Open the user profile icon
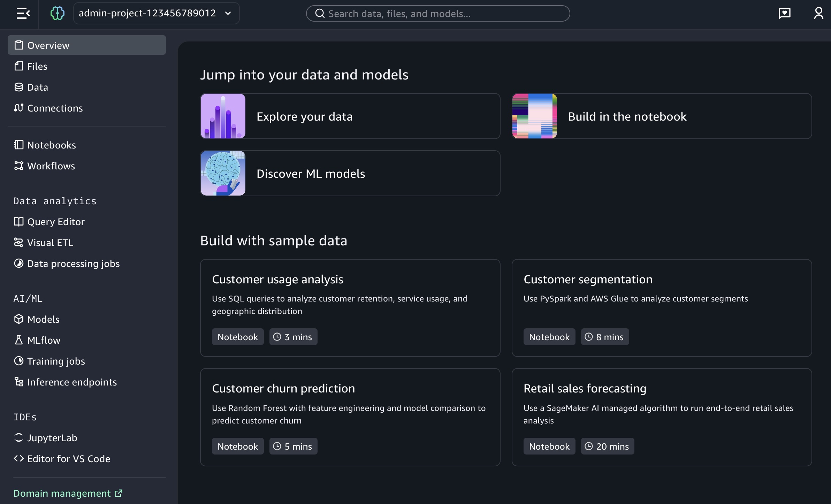This screenshot has width=831, height=504. [818, 14]
